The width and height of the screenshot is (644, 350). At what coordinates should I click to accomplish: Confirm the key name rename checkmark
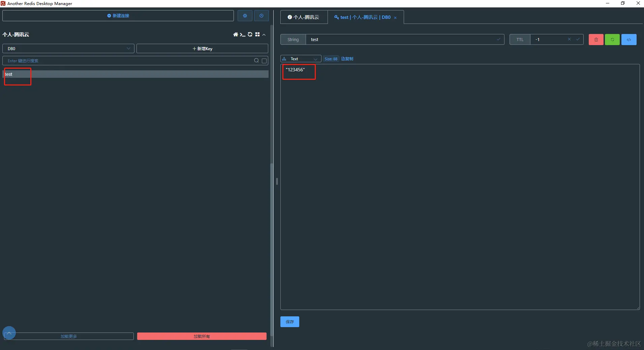(498, 39)
